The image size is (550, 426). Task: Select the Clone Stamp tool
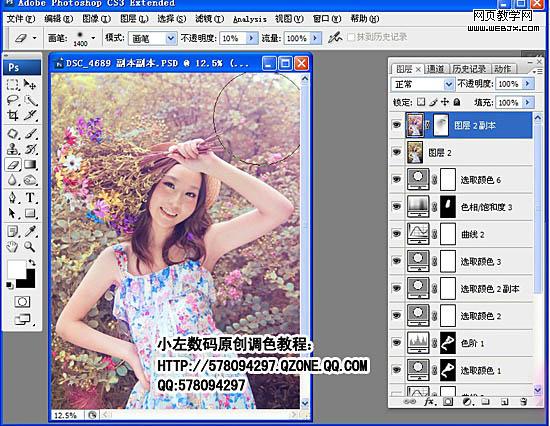coord(13,149)
